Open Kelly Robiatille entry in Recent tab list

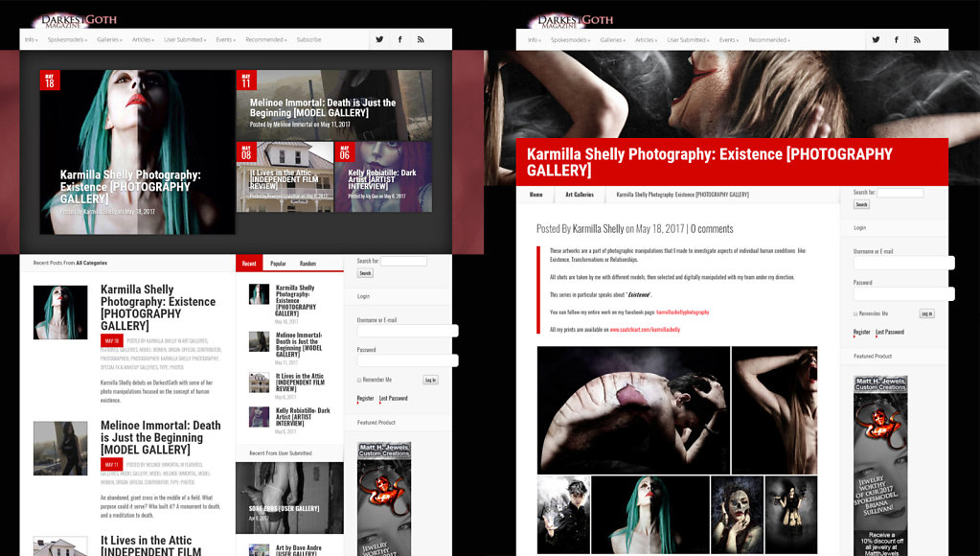point(303,417)
